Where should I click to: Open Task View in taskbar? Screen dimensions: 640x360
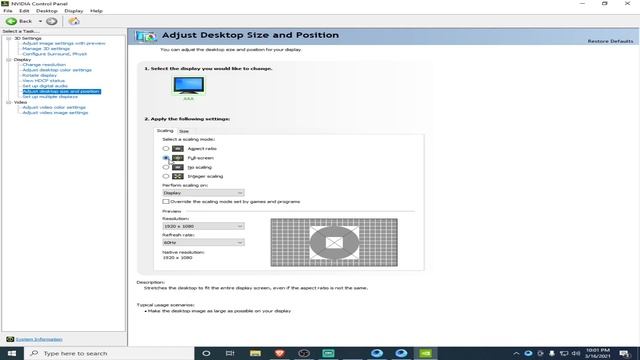[x=230, y=353]
